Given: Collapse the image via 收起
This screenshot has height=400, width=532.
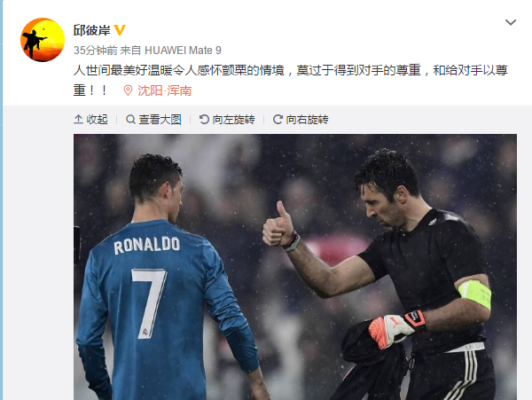Looking at the screenshot, I should (x=97, y=120).
